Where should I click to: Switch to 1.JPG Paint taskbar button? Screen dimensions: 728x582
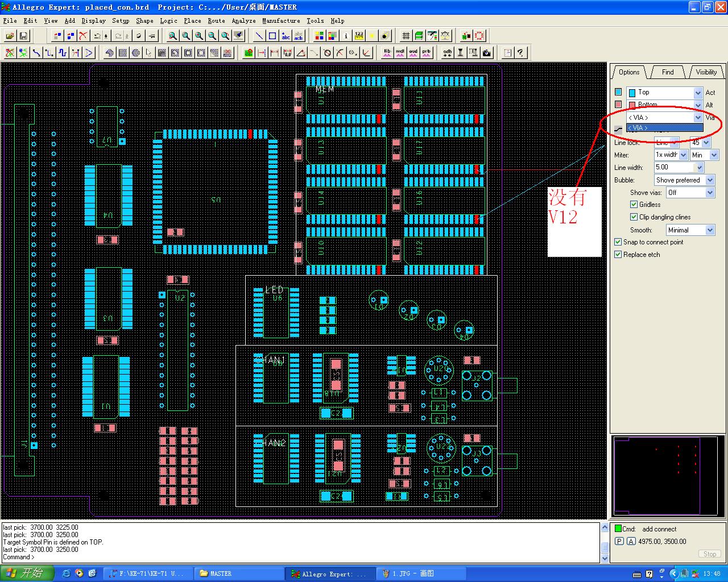[421, 573]
